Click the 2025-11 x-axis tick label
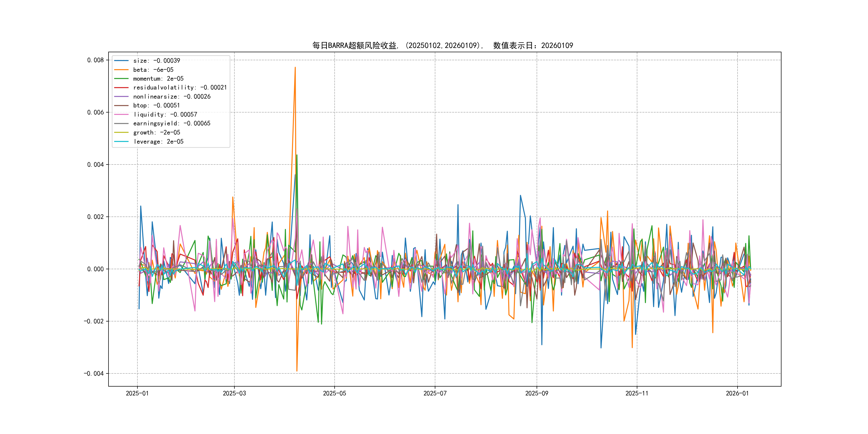This screenshot has width=868, height=434. click(x=637, y=393)
